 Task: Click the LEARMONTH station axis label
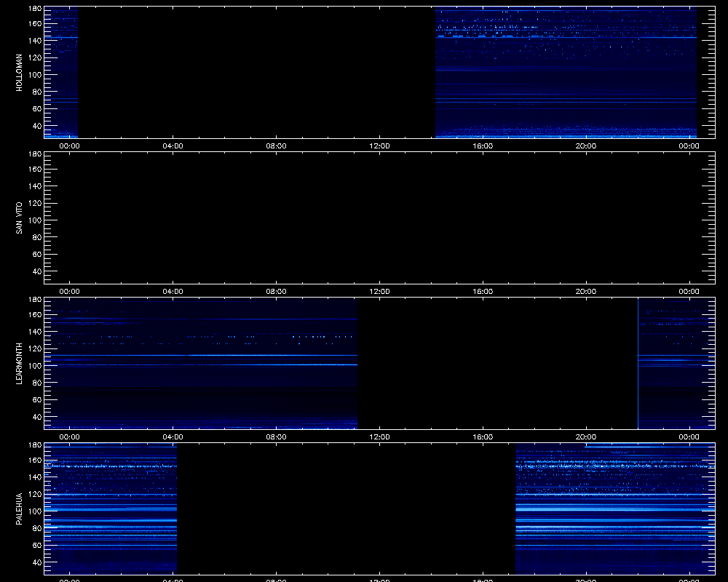pyautogui.click(x=19, y=364)
